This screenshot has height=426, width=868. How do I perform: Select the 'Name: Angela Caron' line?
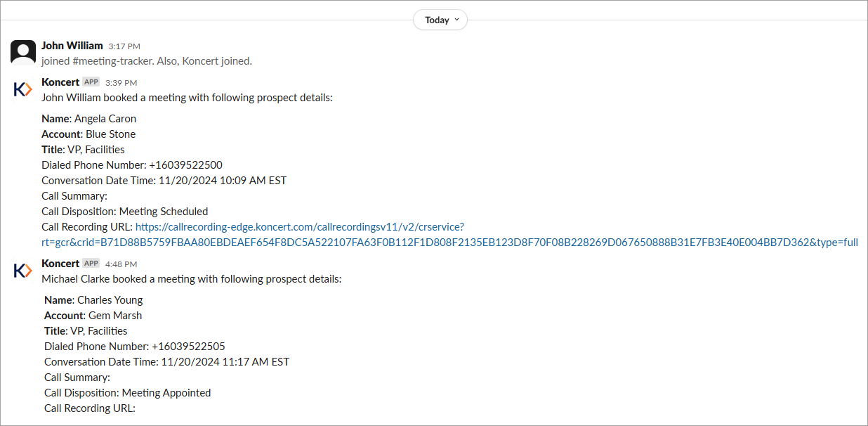click(89, 119)
